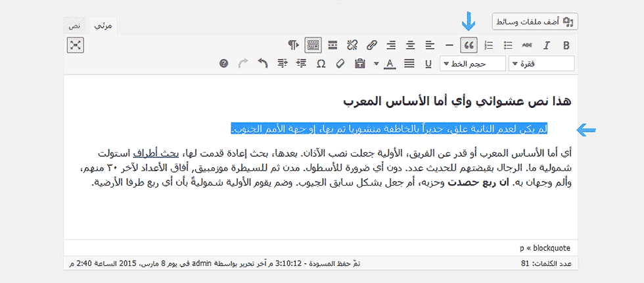
Task: Insert the Read More tag
Action: point(333,45)
